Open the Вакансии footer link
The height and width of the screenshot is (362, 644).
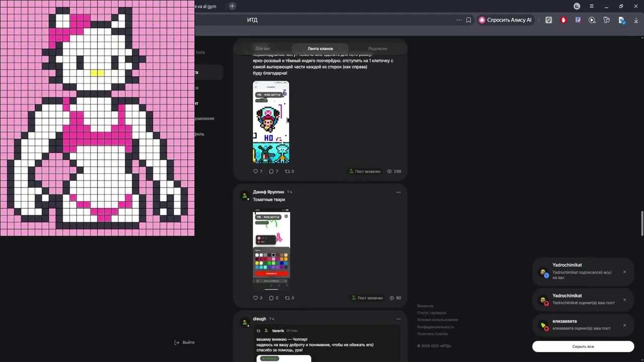coord(425,306)
